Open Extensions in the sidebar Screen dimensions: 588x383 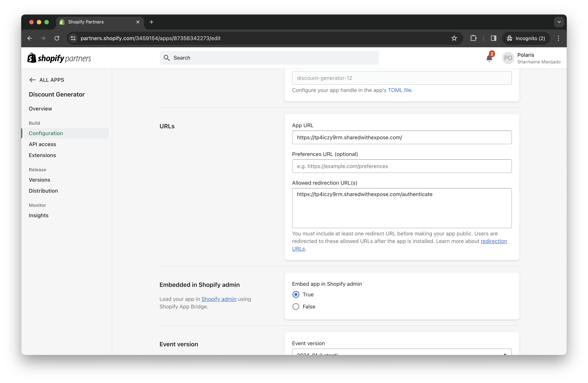coord(42,155)
